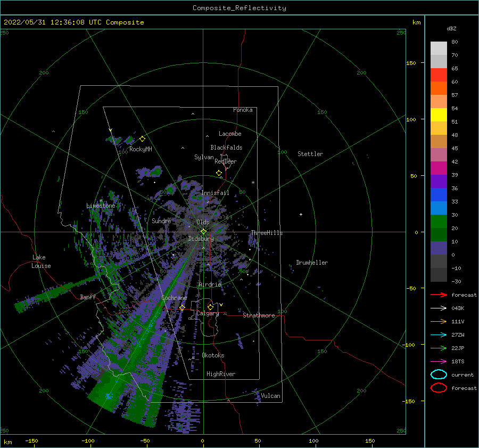Image resolution: width=479 pixels, height=448 pixels.
Task: Click the red forecast arrow in legend
Action: coord(439,295)
